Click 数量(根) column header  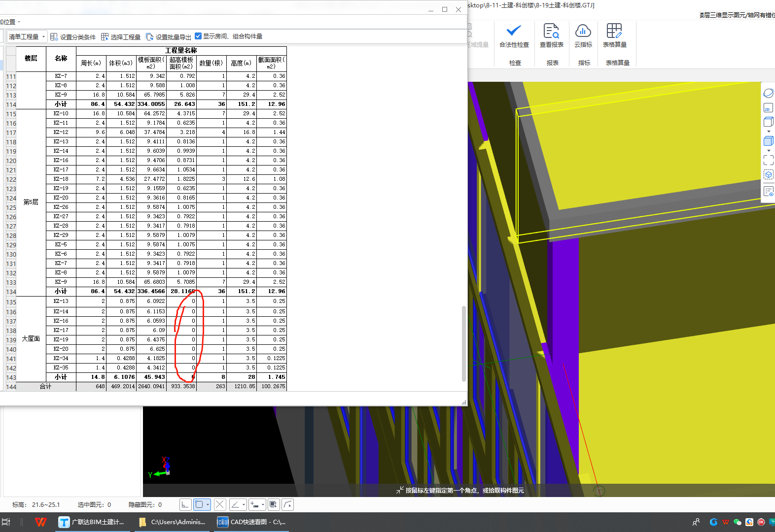pos(211,63)
